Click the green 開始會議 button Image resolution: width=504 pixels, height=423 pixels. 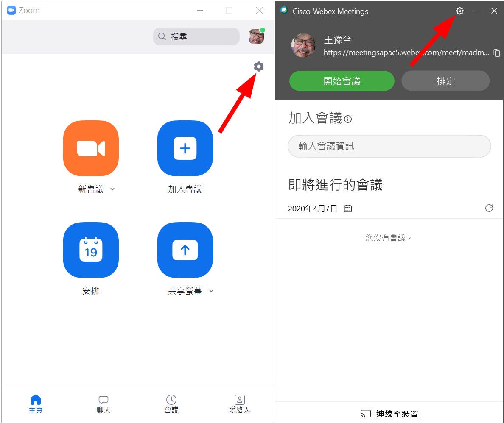click(342, 81)
